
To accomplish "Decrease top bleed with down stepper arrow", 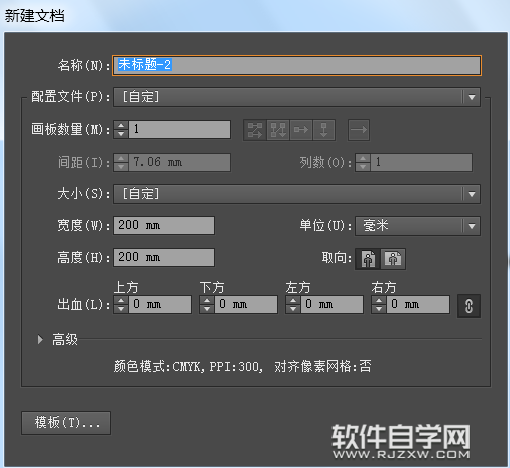I will point(121,309).
